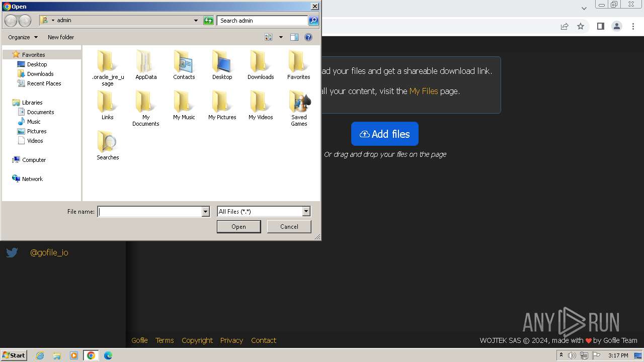
Task: Click the Change your view icon
Action: 269,37
